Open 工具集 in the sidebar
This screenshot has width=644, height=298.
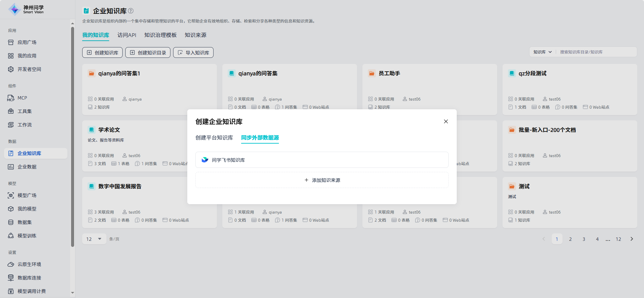coord(24,111)
